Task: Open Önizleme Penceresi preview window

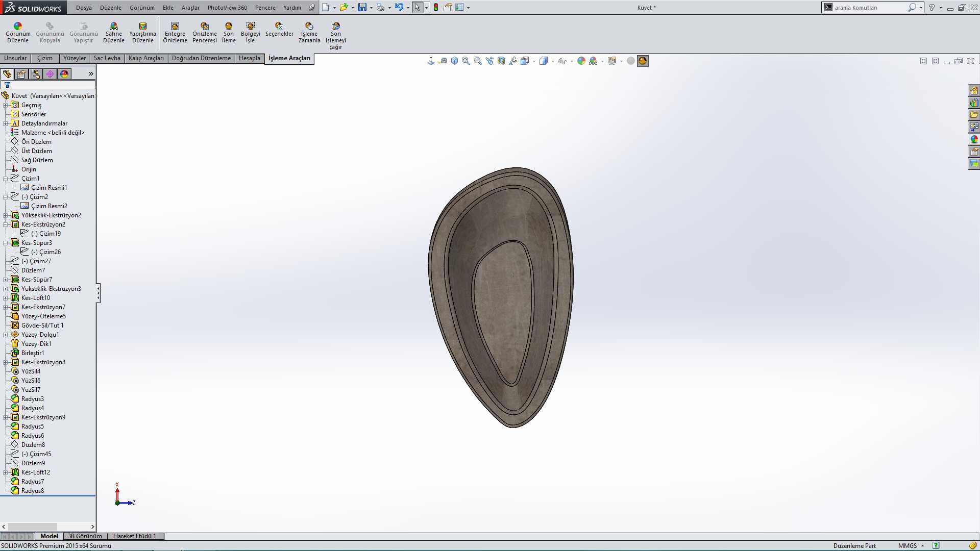Action: (205, 33)
